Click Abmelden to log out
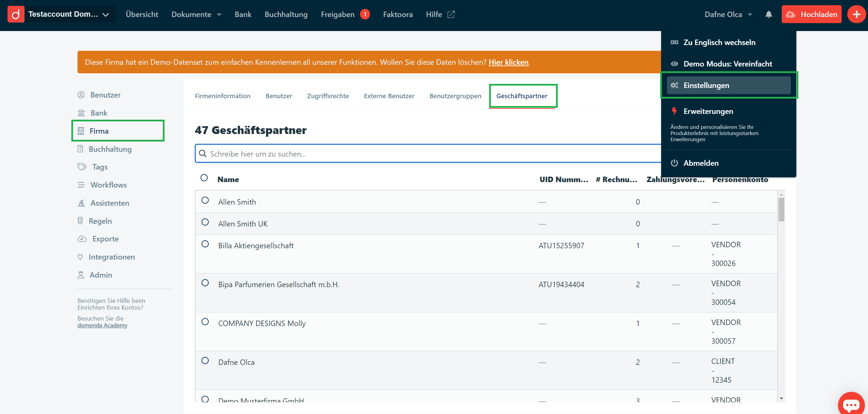The image size is (868, 414). [x=701, y=163]
